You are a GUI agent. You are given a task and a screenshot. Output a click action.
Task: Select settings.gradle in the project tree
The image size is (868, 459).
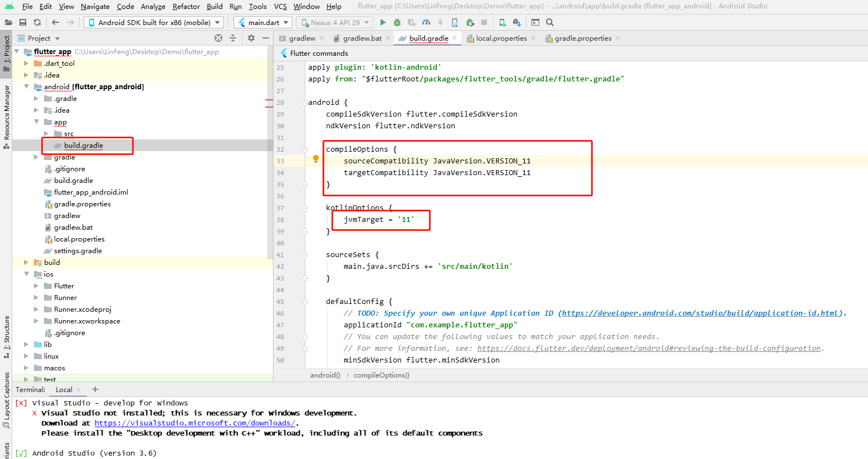click(x=78, y=250)
